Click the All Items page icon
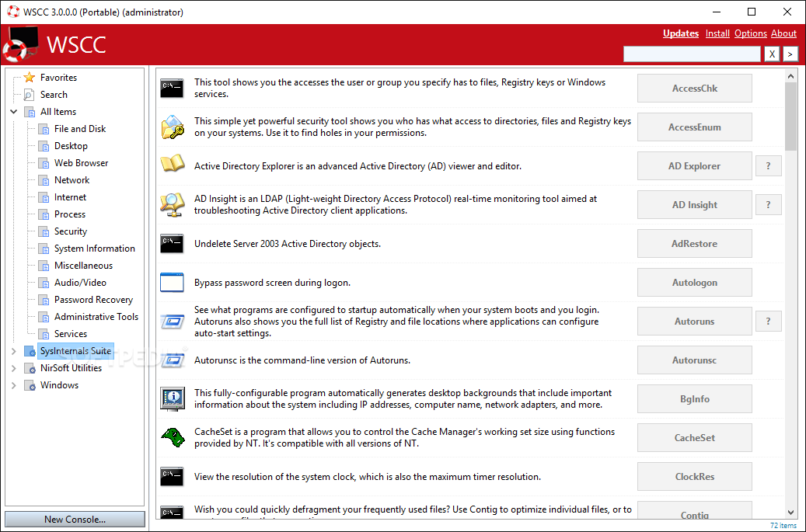Viewport: 806px width, 532px height. 30,111
